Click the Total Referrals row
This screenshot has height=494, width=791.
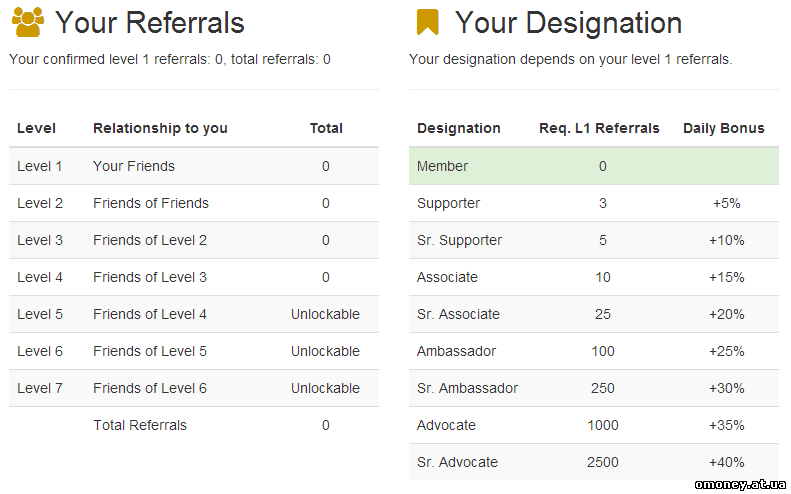[194, 425]
